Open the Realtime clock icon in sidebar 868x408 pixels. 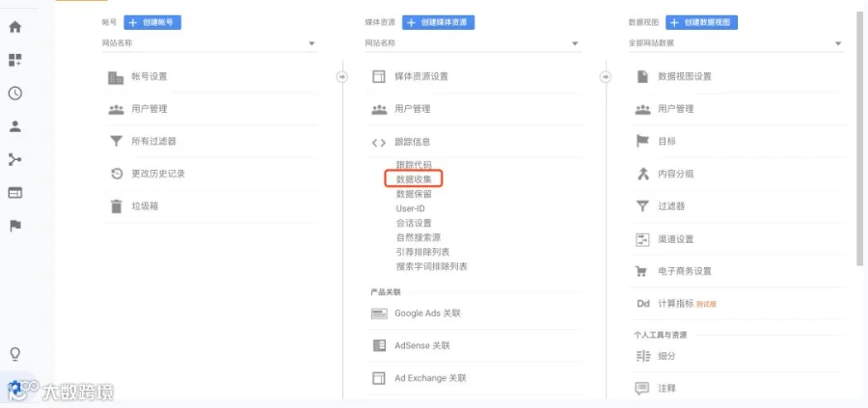[x=14, y=93]
